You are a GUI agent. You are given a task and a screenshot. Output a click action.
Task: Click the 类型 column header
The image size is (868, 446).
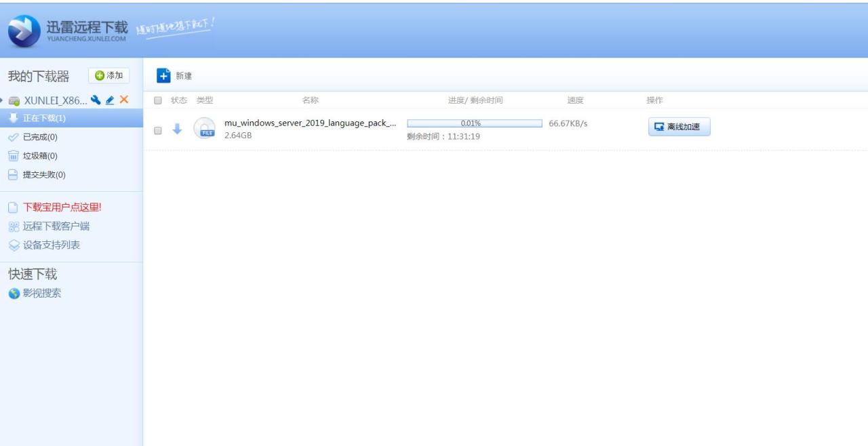tap(205, 100)
